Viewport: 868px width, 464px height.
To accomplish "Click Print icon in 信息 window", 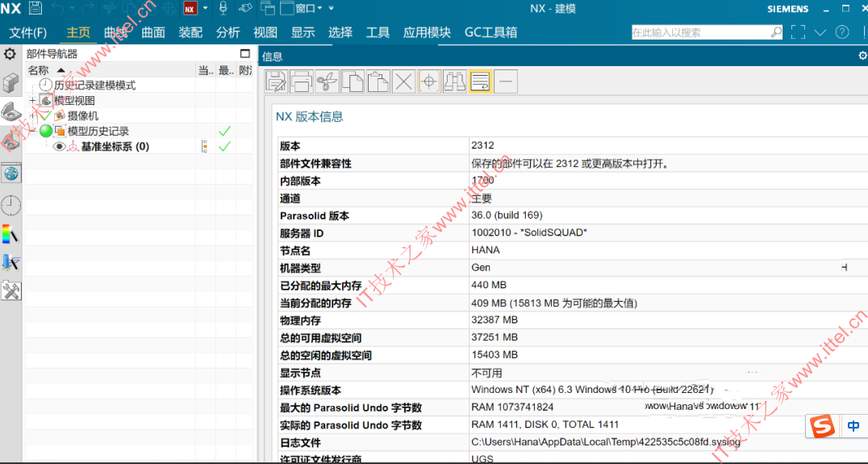I will [x=302, y=82].
